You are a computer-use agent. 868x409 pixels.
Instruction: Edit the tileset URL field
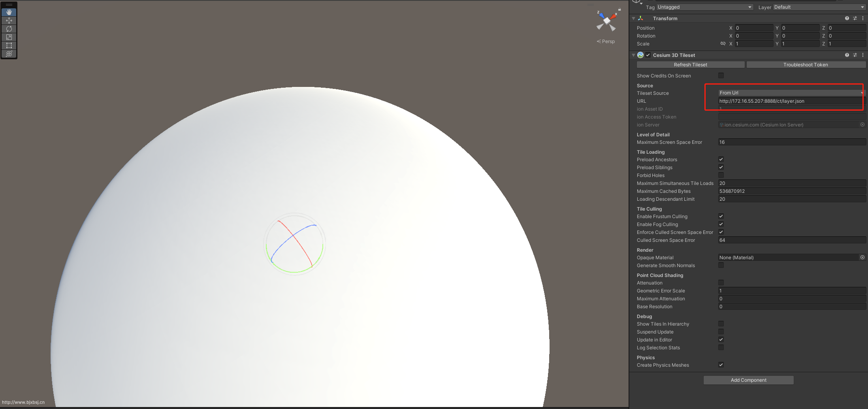[792, 101]
